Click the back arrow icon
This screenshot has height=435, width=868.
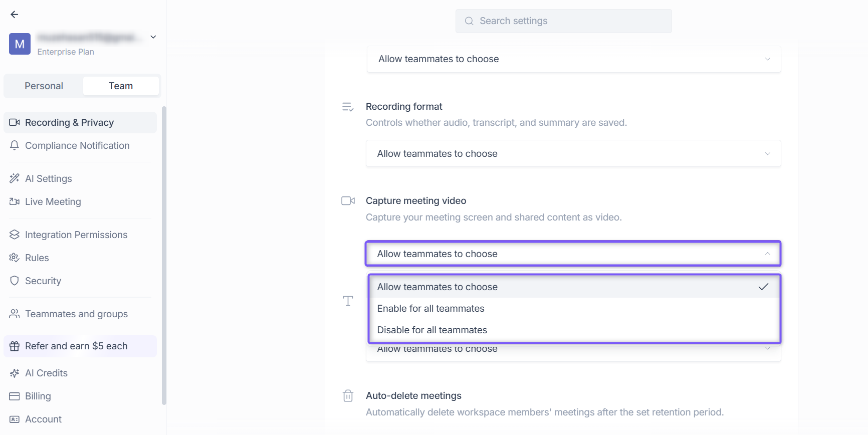point(15,15)
